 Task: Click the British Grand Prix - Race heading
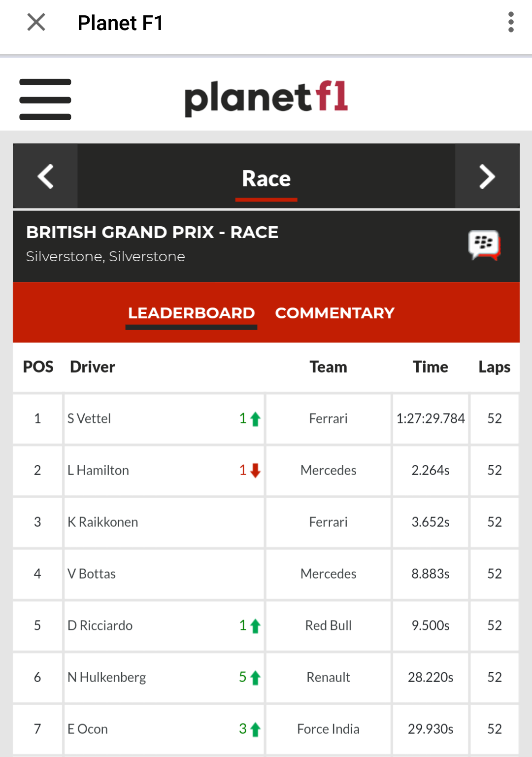(x=152, y=232)
